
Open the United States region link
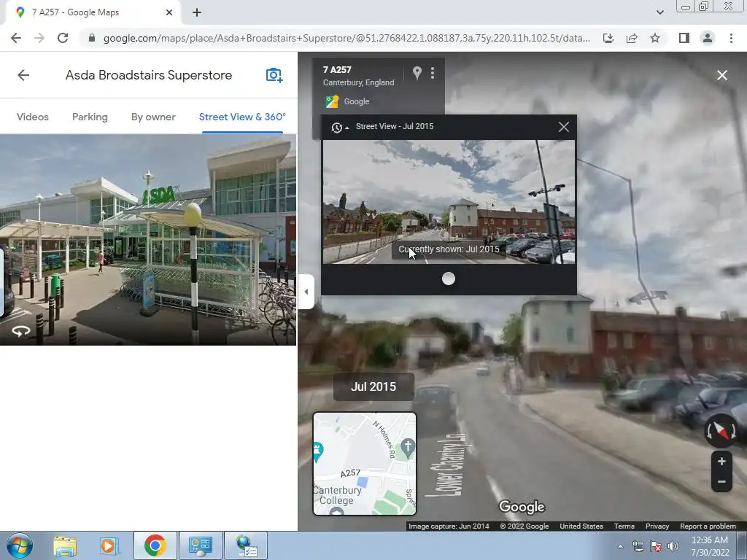click(581, 526)
